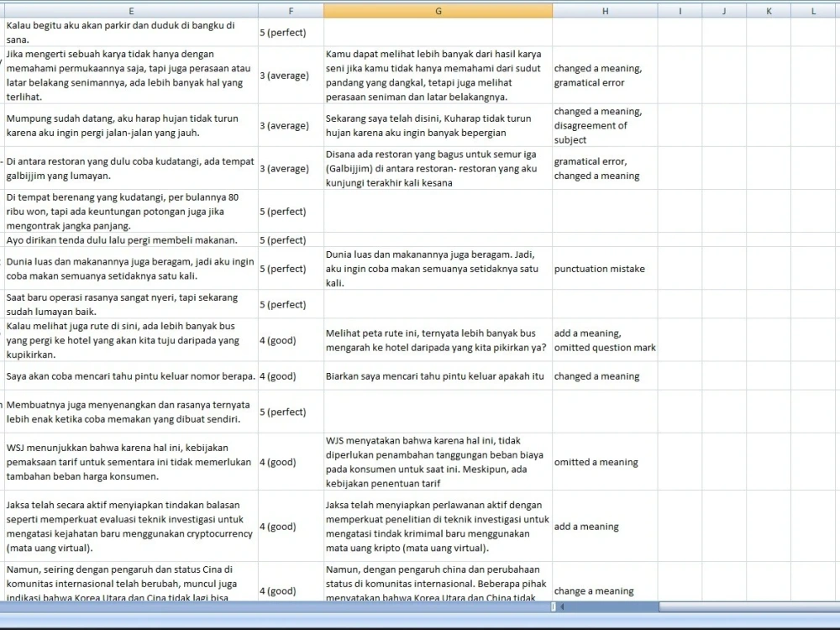Click '4 (good)' beside 'Saya akan coba mencari'
Viewport: 840px width, 630px height.
click(291, 376)
